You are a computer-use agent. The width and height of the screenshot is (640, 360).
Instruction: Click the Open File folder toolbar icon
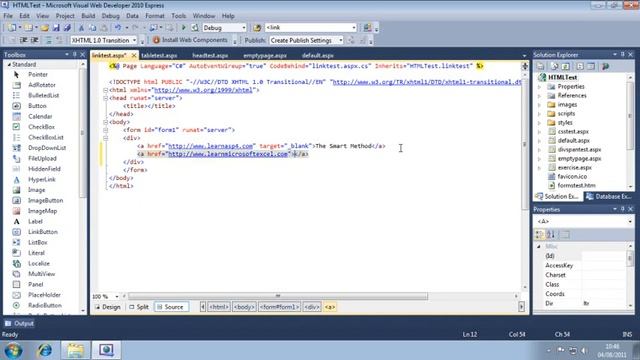tap(44, 28)
